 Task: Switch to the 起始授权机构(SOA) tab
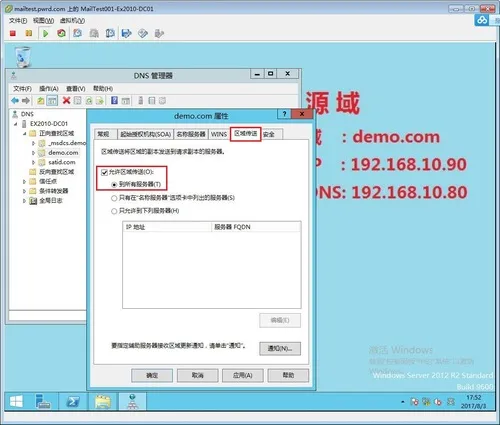146,134
